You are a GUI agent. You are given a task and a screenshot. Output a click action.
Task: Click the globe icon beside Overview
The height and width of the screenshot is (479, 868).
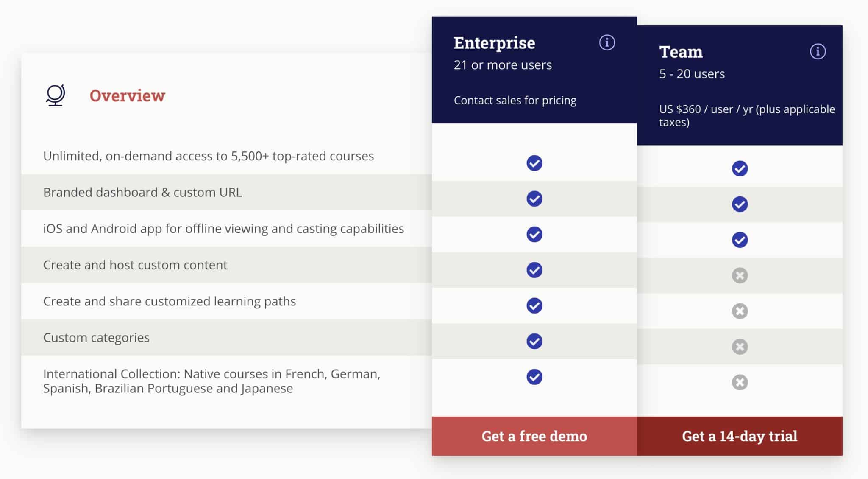click(x=54, y=95)
